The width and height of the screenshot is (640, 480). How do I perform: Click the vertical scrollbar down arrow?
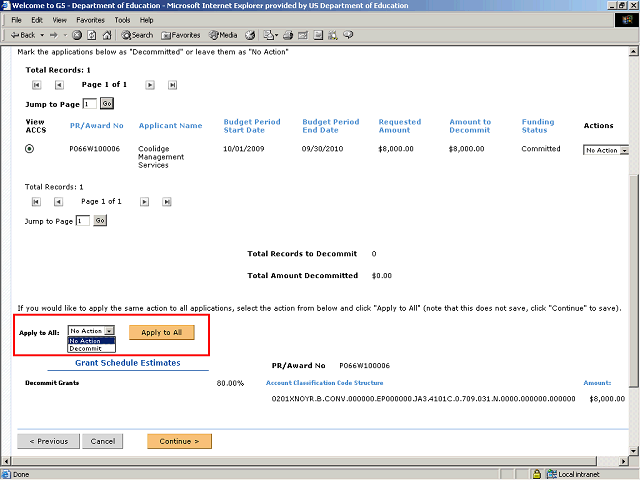pyautogui.click(x=633, y=451)
